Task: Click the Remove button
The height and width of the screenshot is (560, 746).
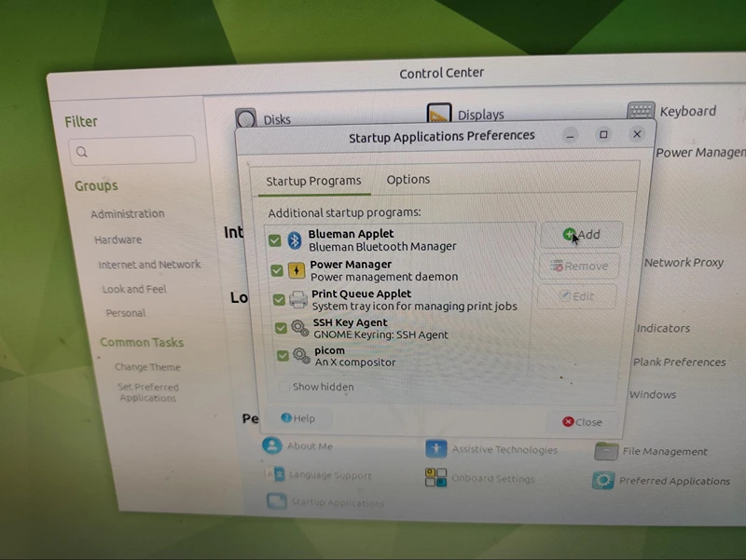Action: point(579,266)
